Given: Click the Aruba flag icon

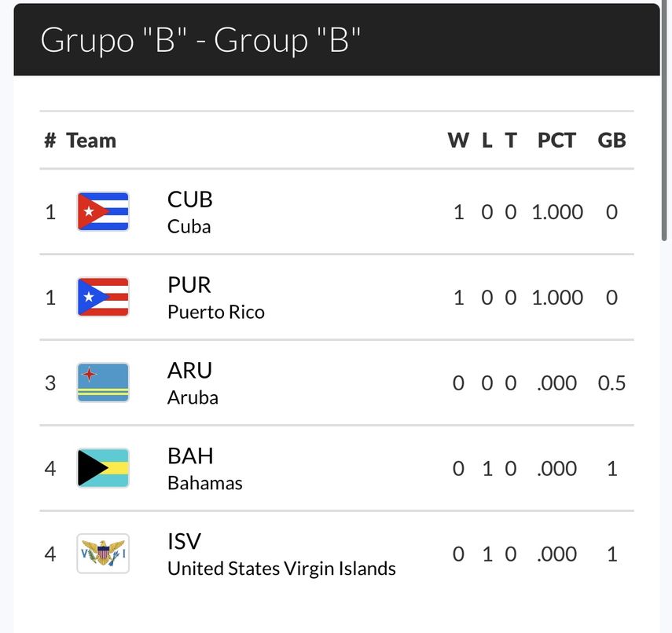Looking at the screenshot, I should tap(103, 382).
